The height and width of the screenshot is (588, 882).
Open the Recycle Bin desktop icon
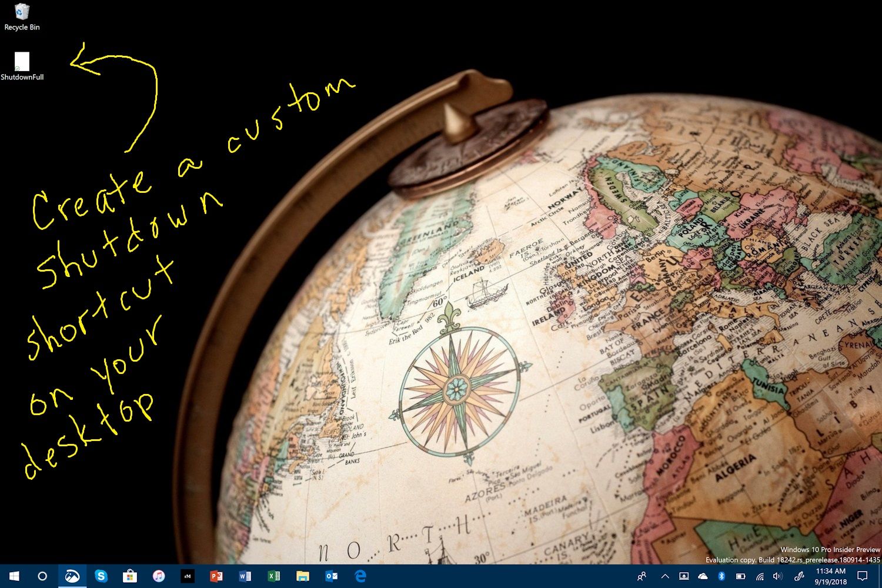click(x=22, y=16)
